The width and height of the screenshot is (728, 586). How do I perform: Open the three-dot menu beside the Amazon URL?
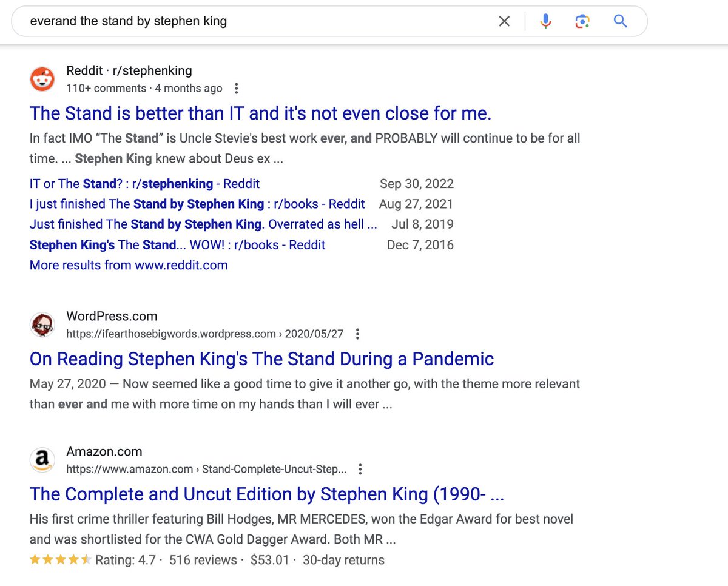[x=361, y=469]
